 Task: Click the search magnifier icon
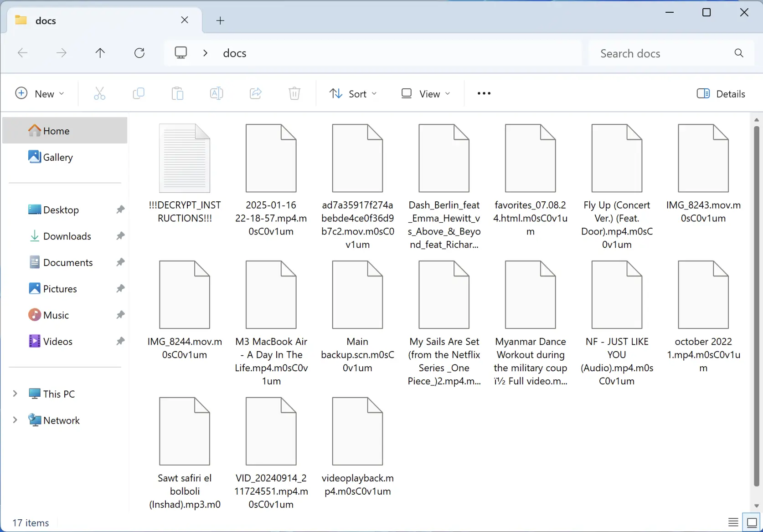click(x=738, y=53)
